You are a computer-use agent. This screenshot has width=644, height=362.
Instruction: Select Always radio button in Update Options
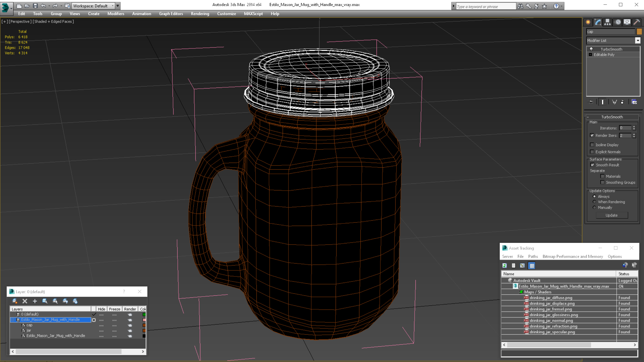(594, 196)
